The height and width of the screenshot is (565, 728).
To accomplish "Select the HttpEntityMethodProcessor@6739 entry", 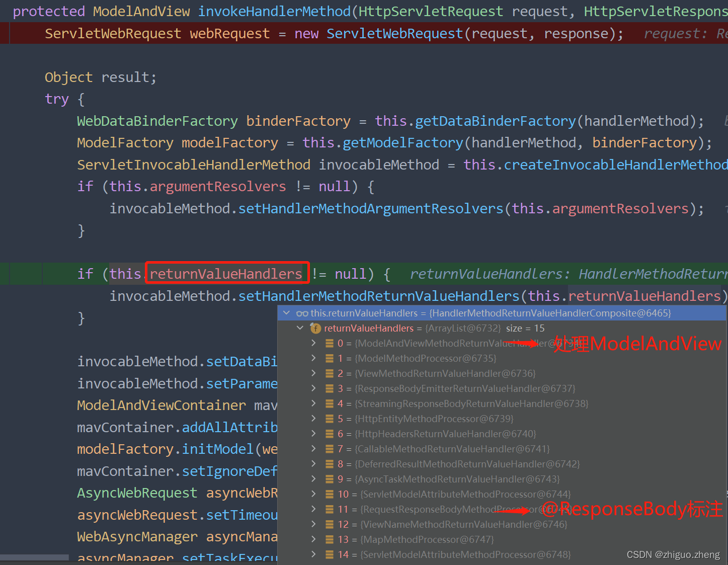I will point(502,419).
